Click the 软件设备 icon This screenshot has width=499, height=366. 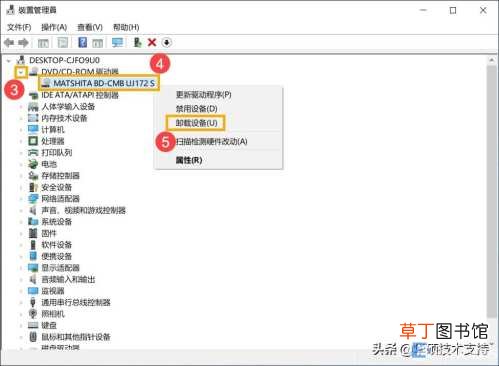pos(33,245)
